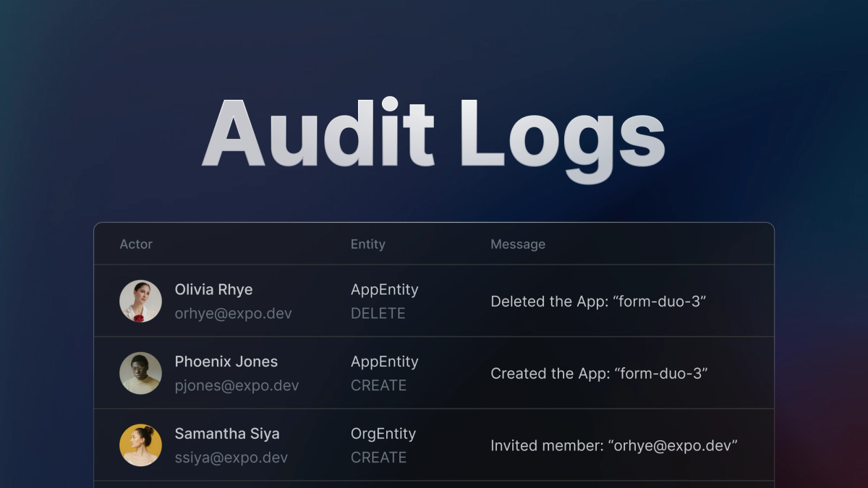Click AppEntity in Phoenix Jones's row
The height and width of the screenshot is (488, 868).
[385, 361]
